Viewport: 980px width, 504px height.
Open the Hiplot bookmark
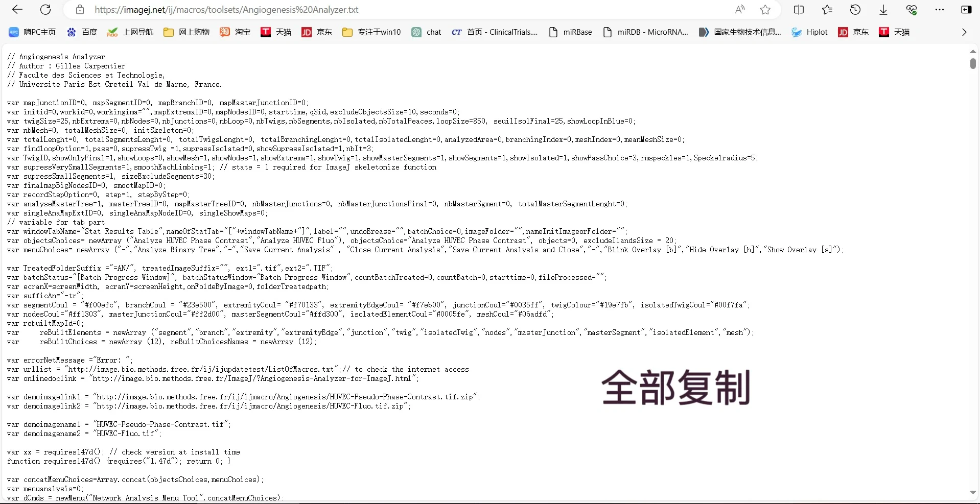[x=810, y=32]
